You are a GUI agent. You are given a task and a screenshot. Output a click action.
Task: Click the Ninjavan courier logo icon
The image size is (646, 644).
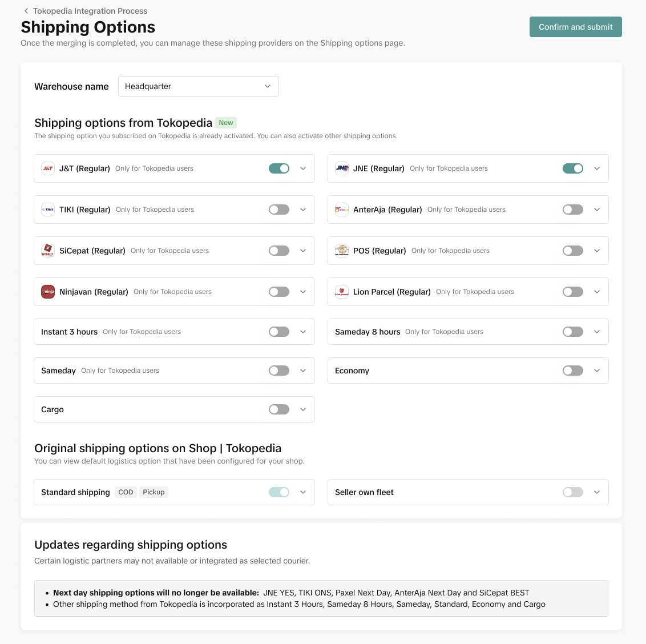pos(48,292)
